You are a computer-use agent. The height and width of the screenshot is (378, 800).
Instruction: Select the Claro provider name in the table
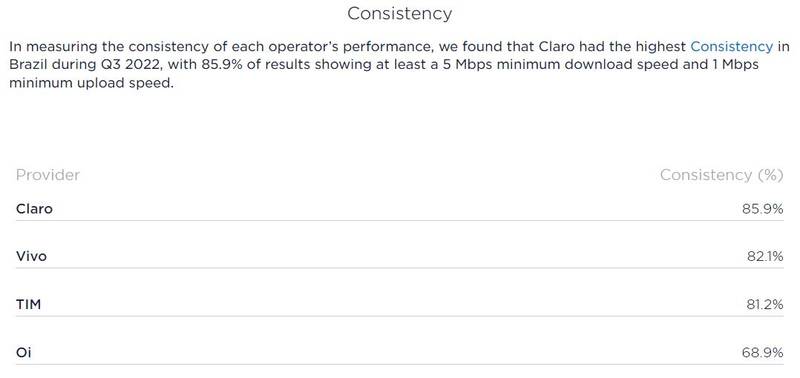point(34,209)
